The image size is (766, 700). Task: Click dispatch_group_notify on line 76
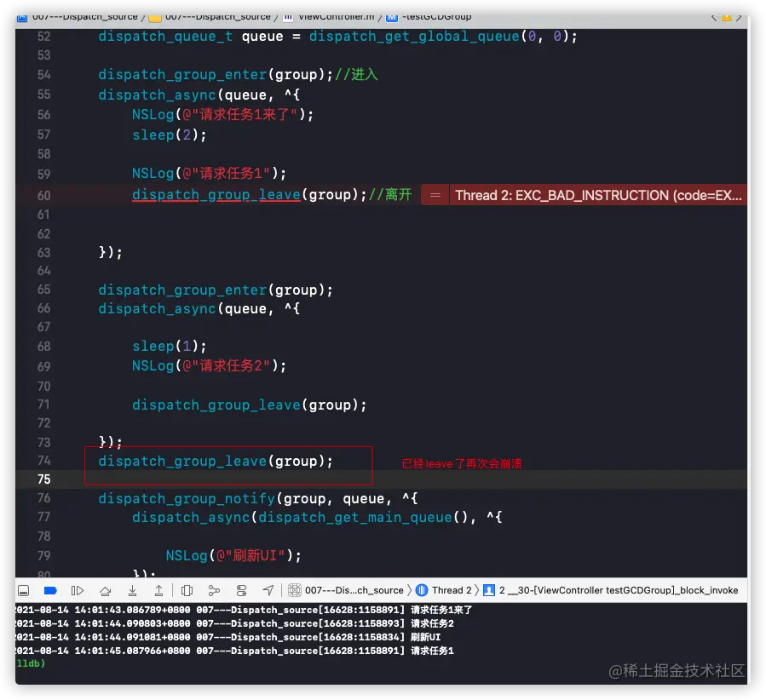187,499
